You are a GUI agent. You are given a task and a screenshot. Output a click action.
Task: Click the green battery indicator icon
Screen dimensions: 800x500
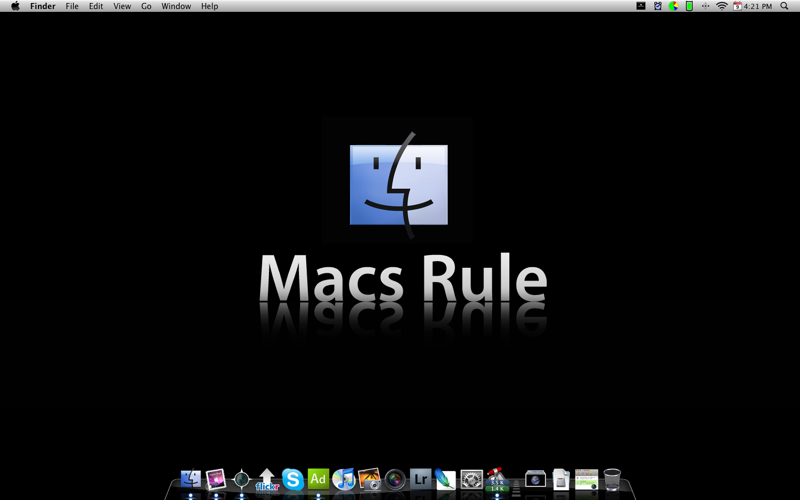click(x=689, y=6)
